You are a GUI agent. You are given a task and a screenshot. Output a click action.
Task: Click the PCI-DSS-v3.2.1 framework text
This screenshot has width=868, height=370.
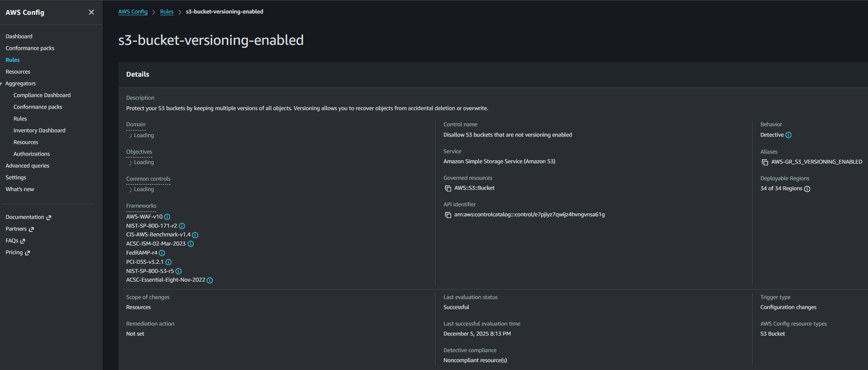pyautogui.click(x=145, y=262)
